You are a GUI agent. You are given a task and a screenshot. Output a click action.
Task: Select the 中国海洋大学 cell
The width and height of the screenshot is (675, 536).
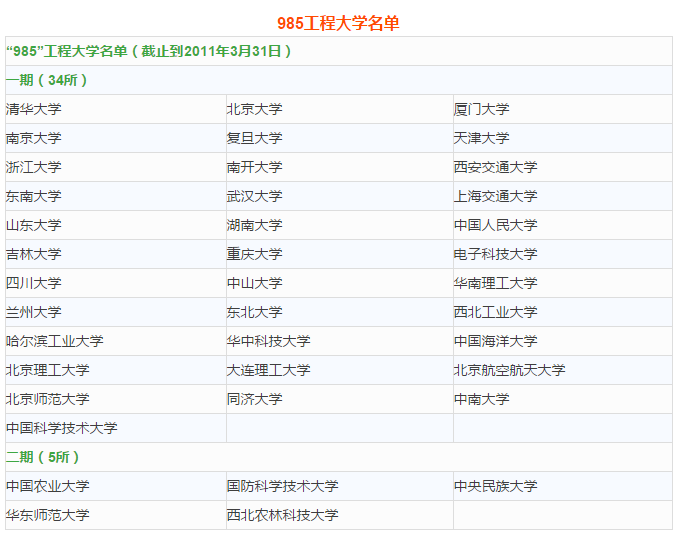[x=563, y=341]
